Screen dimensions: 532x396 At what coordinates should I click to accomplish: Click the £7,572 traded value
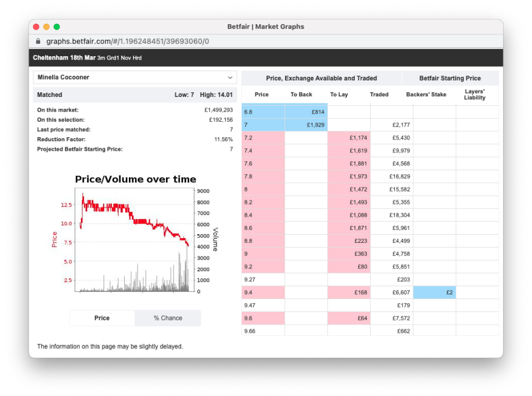(401, 319)
